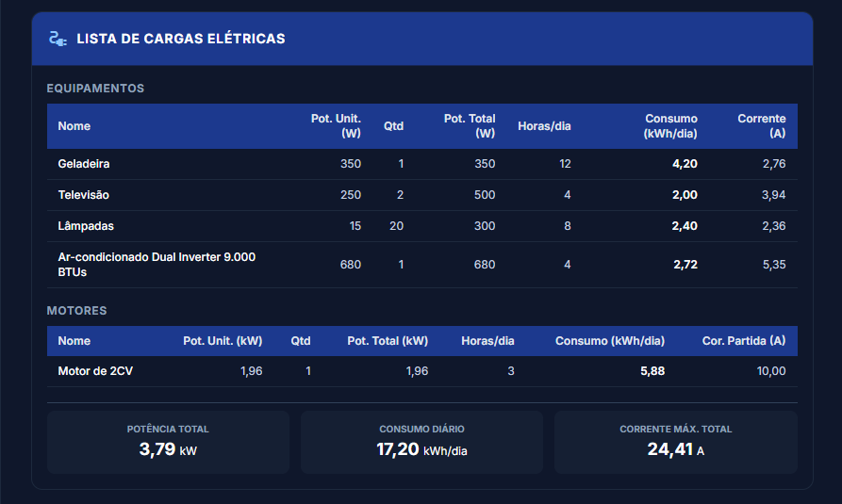Click the Consumo Diário summary card
Screen dimensions: 842x504
[x=421, y=442]
